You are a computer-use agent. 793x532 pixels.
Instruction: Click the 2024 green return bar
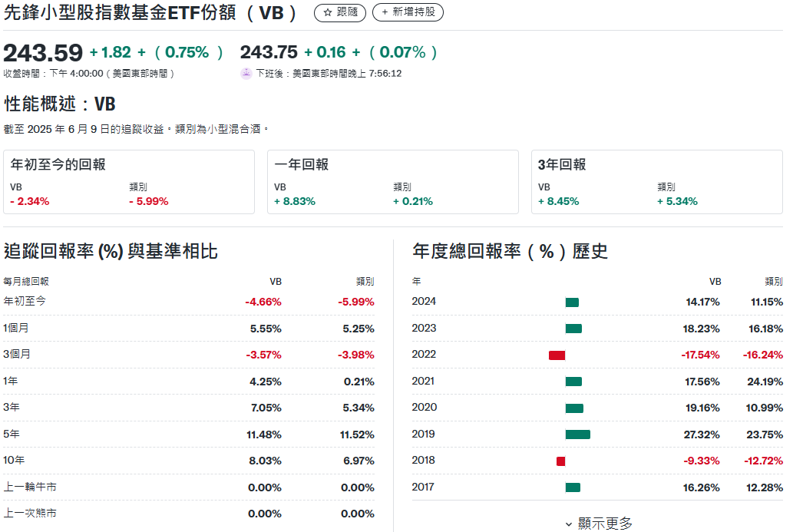coord(572,302)
